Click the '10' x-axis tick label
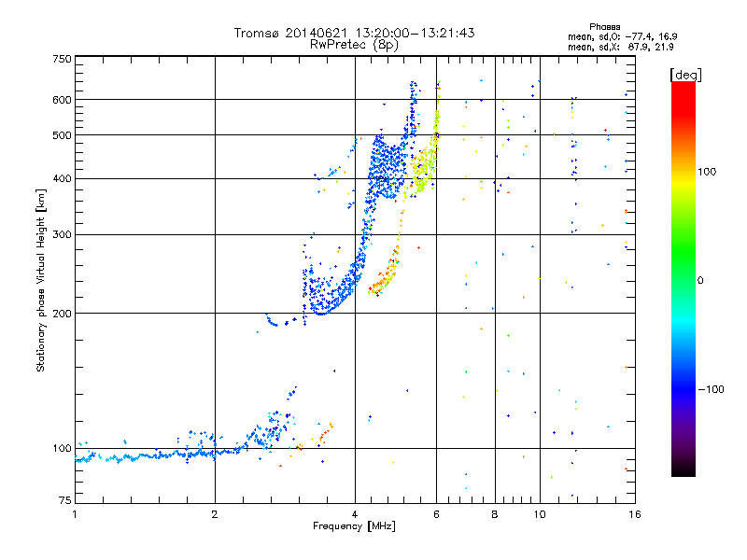Image resolution: width=747 pixels, height=560 pixels. pos(540,514)
